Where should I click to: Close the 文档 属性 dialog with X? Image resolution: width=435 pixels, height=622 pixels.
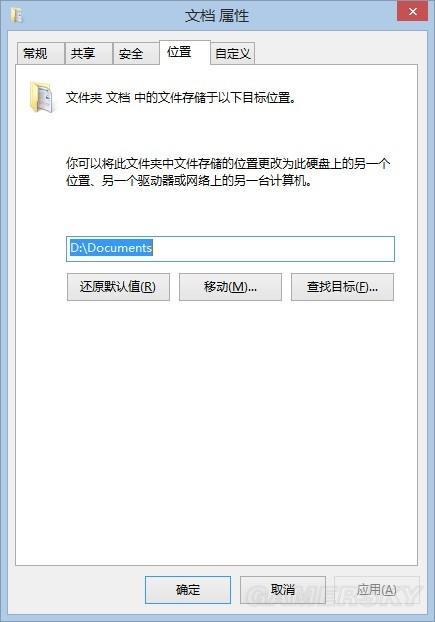click(x=412, y=12)
